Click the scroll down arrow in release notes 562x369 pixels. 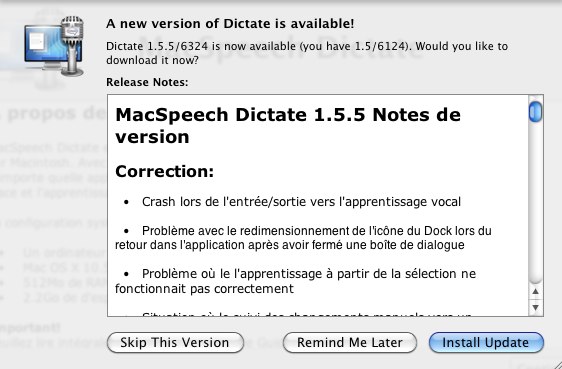point(535,307)
